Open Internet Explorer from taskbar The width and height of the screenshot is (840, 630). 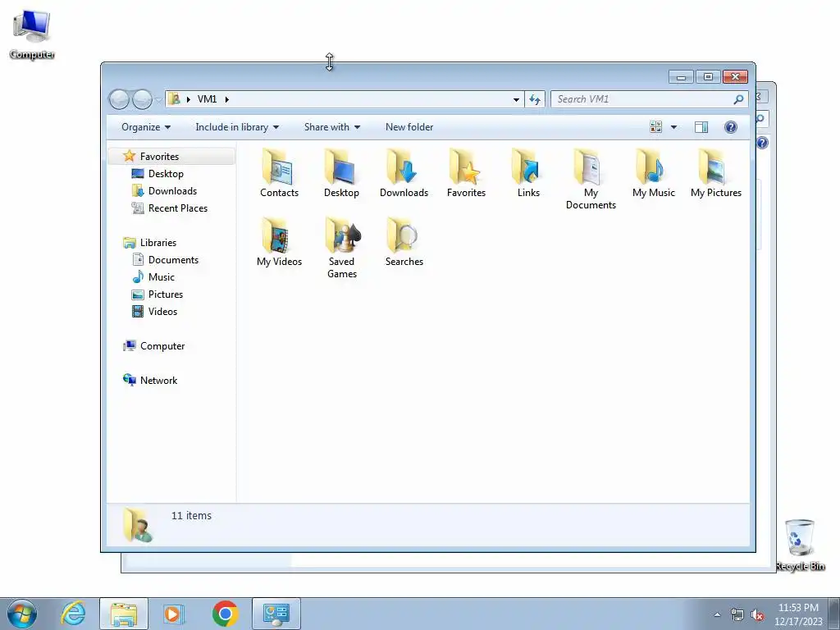pyautogui.click(x=73, y=614)
